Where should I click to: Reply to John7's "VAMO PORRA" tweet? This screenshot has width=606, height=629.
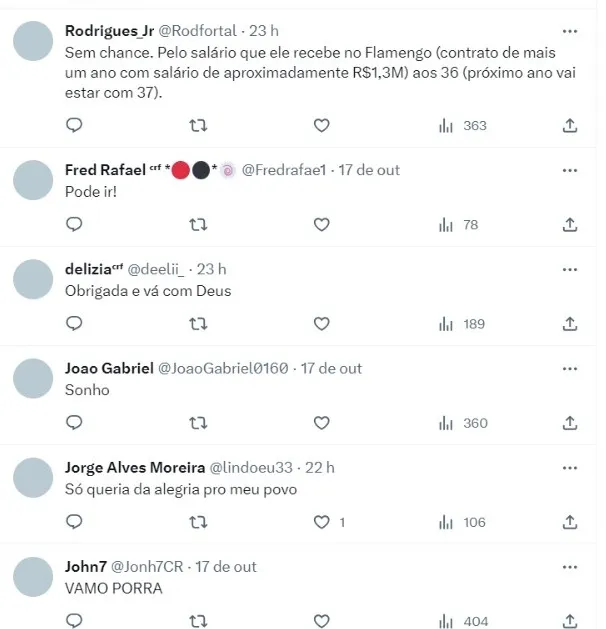(x=74, y=620)
